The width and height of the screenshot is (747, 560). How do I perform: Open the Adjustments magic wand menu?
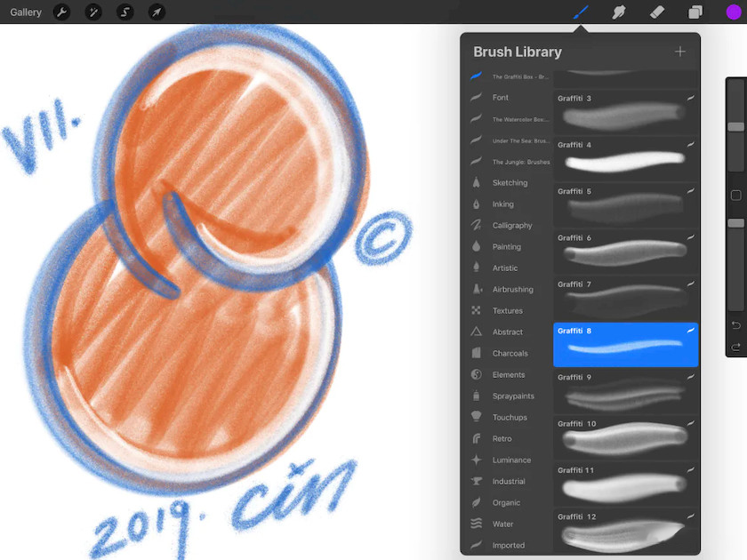click(x=93, y=12)
